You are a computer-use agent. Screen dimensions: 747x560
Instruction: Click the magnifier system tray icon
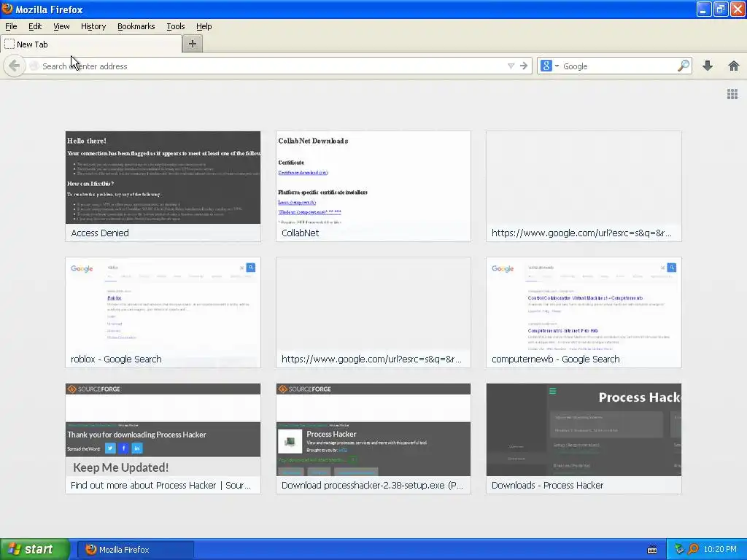coord(693,549)
